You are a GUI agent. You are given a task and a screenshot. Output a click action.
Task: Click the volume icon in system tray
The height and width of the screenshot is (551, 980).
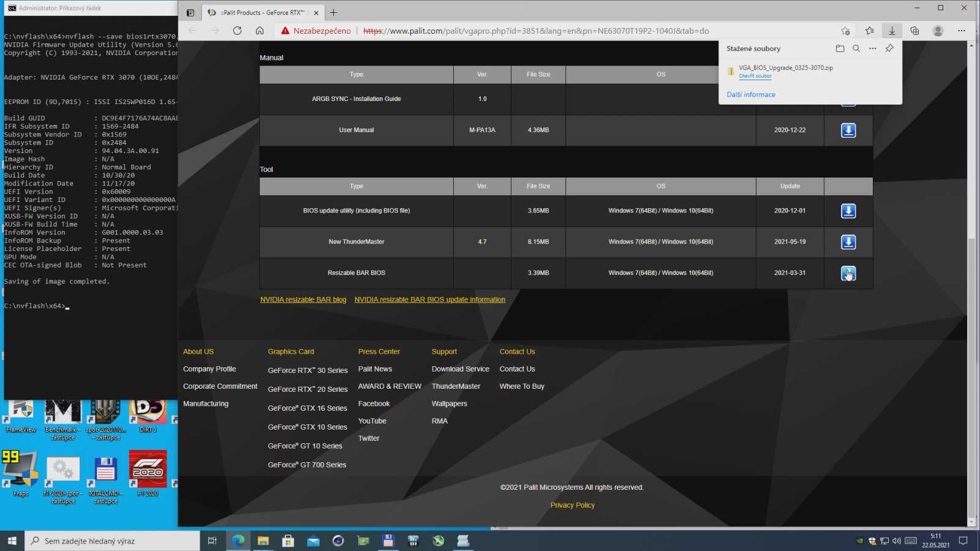pyautogui.click(x=897, y=541)
